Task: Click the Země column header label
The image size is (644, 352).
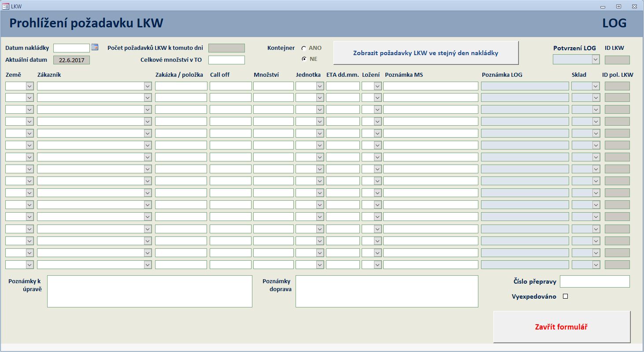Action: (13, 75)
